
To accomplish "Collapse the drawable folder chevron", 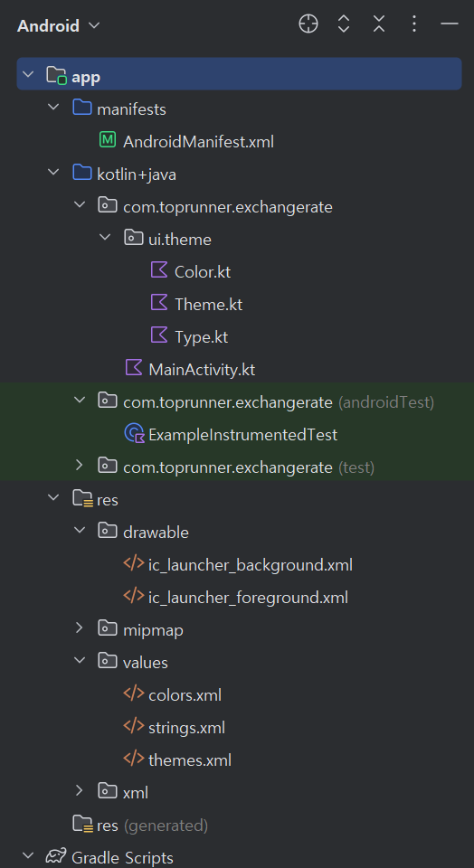I will 80,530.
